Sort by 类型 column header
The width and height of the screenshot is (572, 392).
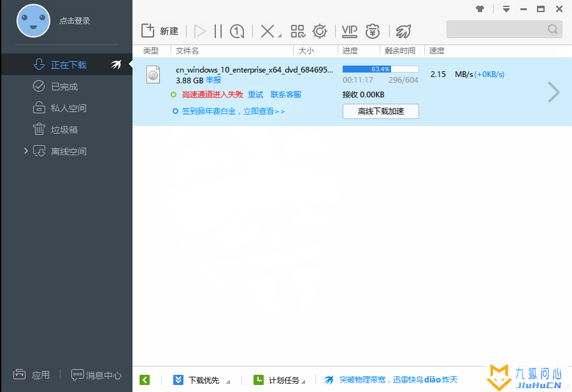151,51
